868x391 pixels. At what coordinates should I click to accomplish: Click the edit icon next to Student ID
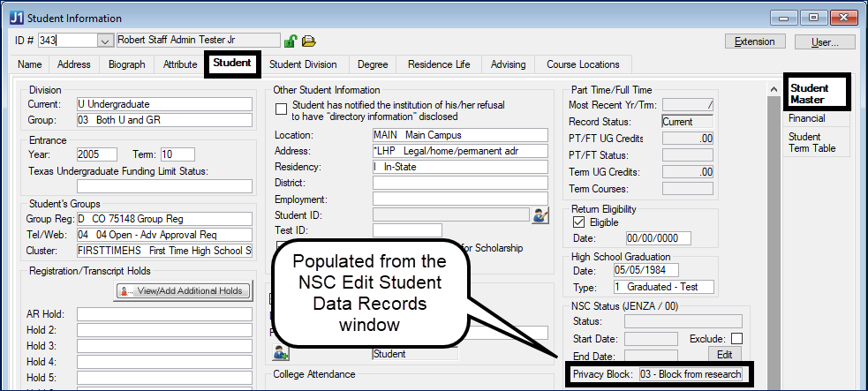pyautogui.click(x=540, y=214)
